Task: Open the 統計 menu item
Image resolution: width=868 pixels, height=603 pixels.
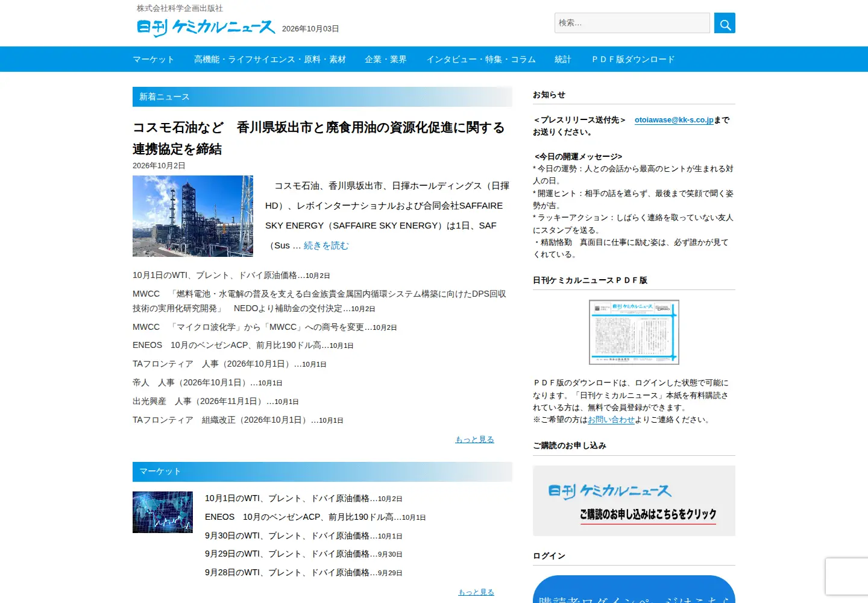Action: tap(563, 59)
